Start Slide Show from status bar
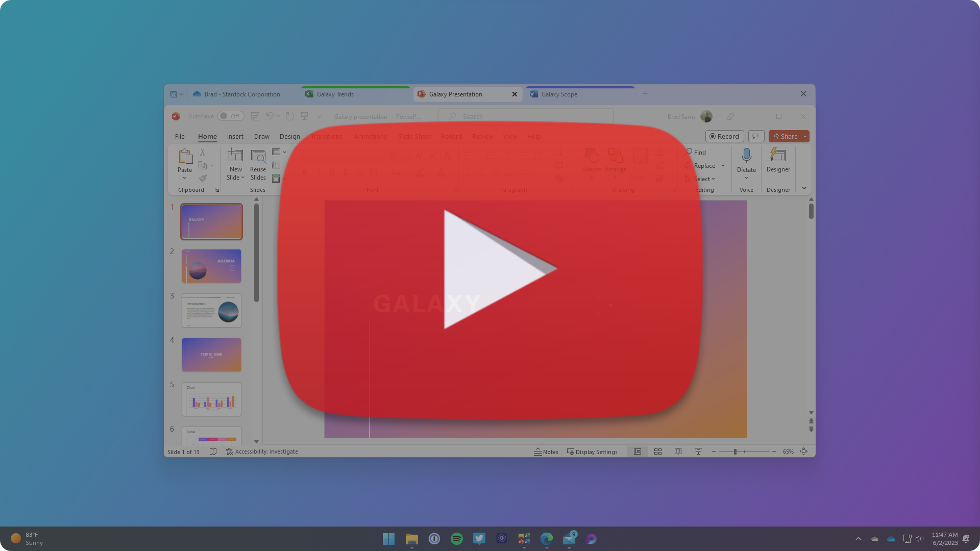The width and height of the screenshot is (980, 551). pyautogui.click(x=698, y=452)
